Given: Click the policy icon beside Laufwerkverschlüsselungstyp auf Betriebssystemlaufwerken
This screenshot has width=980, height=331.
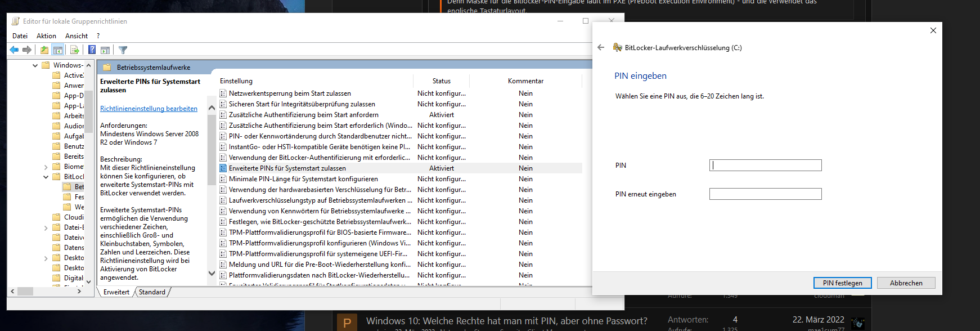Looking at the screenshot, I should click(x=223, y=200).
